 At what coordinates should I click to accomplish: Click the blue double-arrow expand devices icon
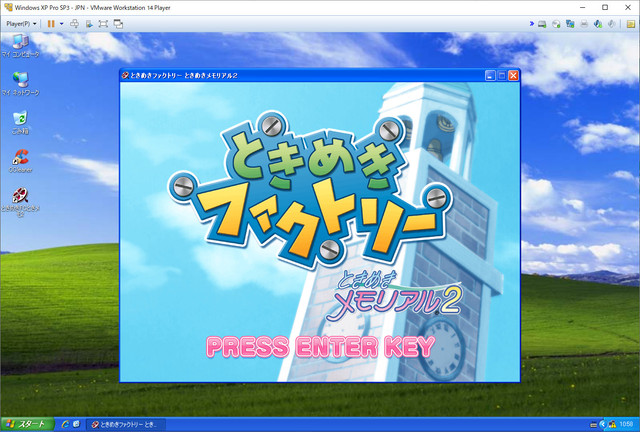[x=531, y=24]
